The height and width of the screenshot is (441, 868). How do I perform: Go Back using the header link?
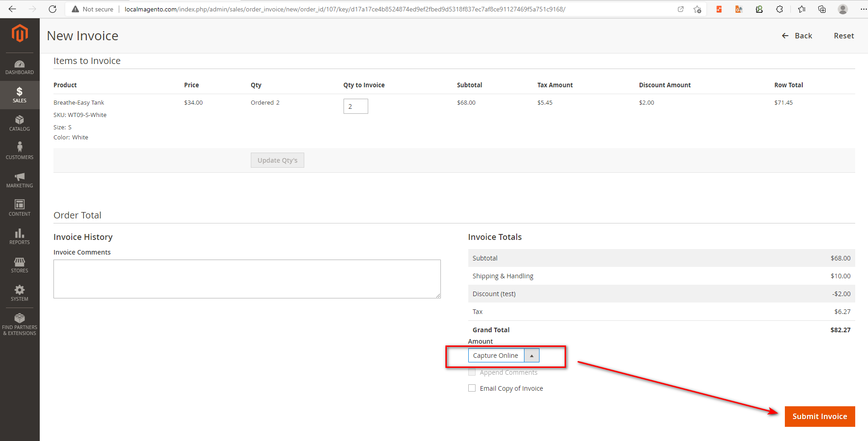[x=797, y=36]
